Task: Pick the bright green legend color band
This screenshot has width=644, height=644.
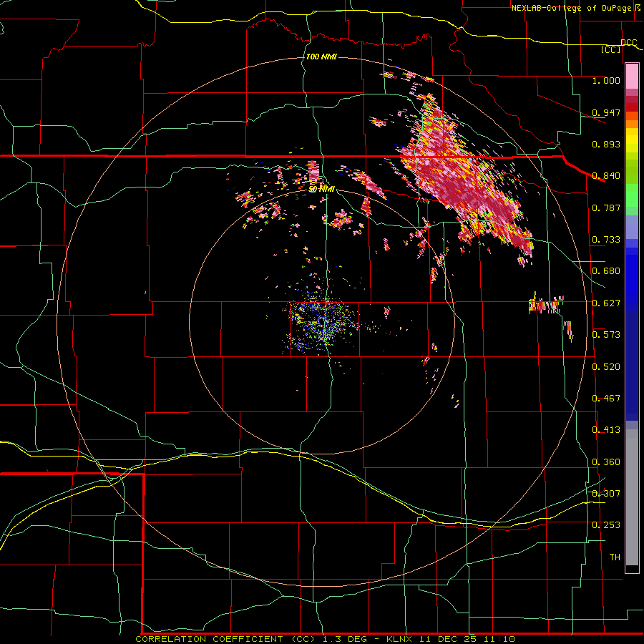Action: tap(632, 195)
